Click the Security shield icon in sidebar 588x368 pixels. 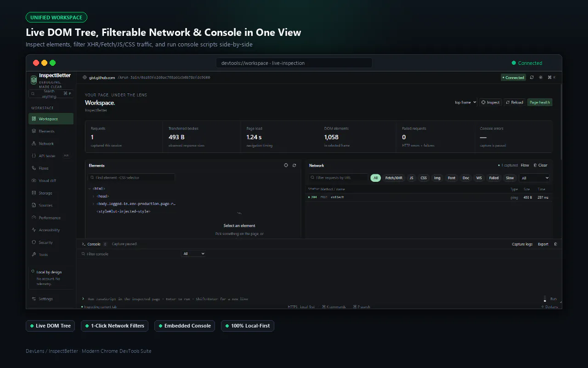(x=34, y=242)
